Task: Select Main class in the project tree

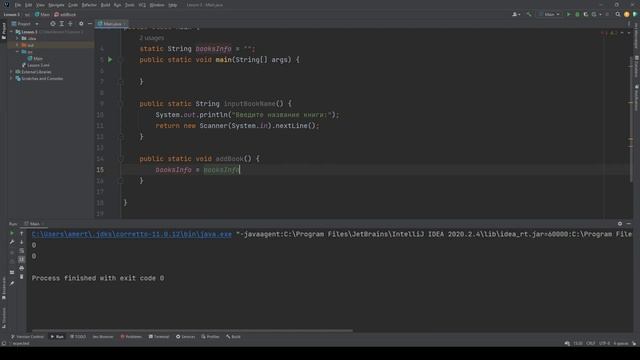Action: (35, 58)
